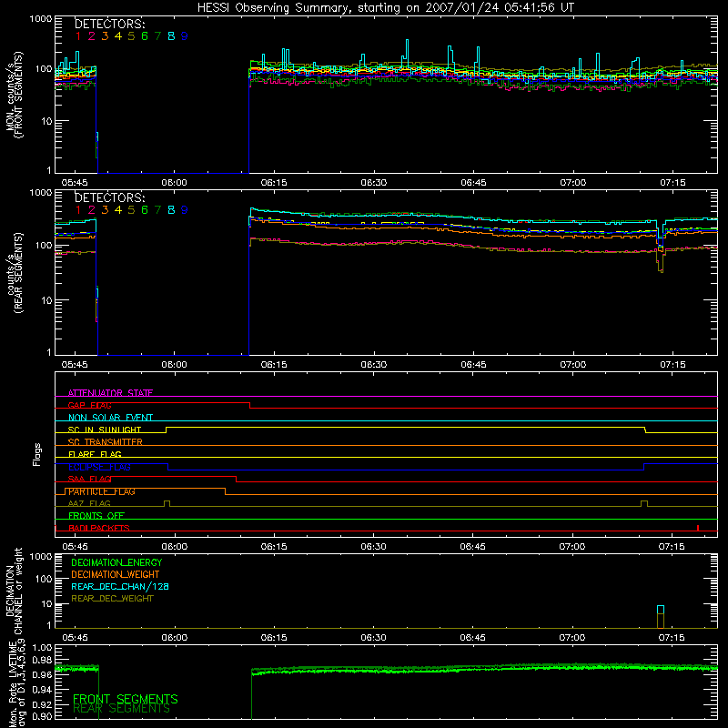Click the cyan decimation spike near 07:15
The height and width of the screenshot is (728, 728).
tap(661, 610)
